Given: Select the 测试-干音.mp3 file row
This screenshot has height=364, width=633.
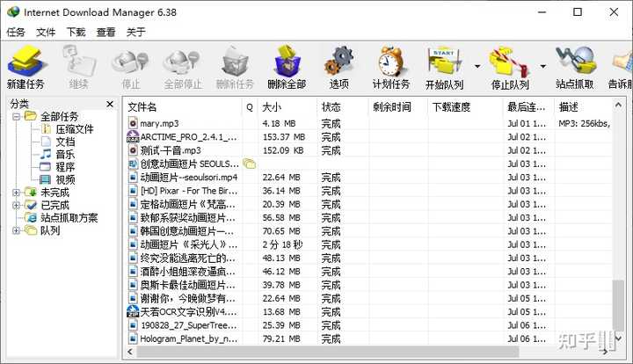Looking at the screenshot, I should (369, 150).
